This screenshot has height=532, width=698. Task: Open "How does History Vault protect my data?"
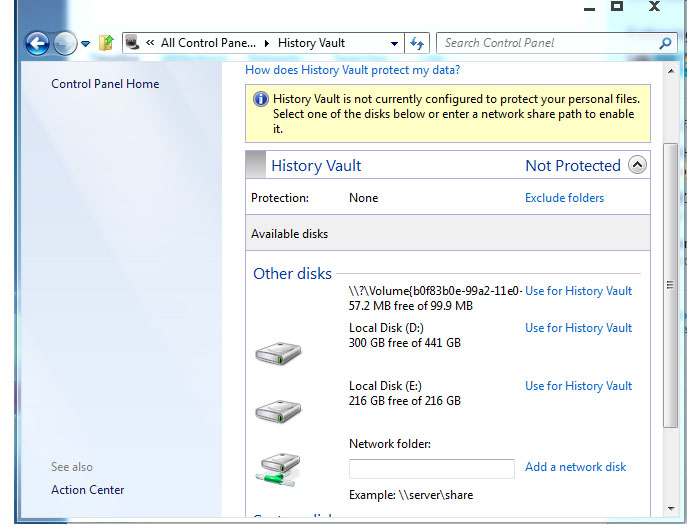352,70
